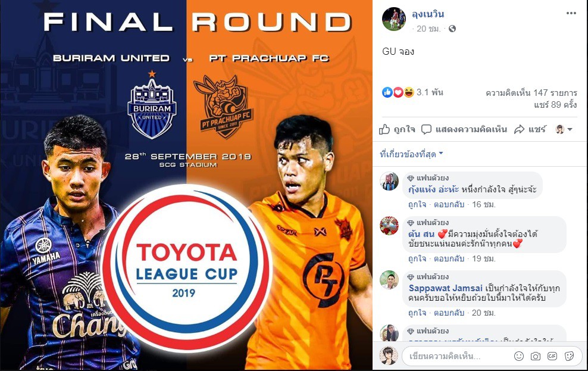
Task: Open the three-dot post options menu
Action: click(x=571, y=13)
